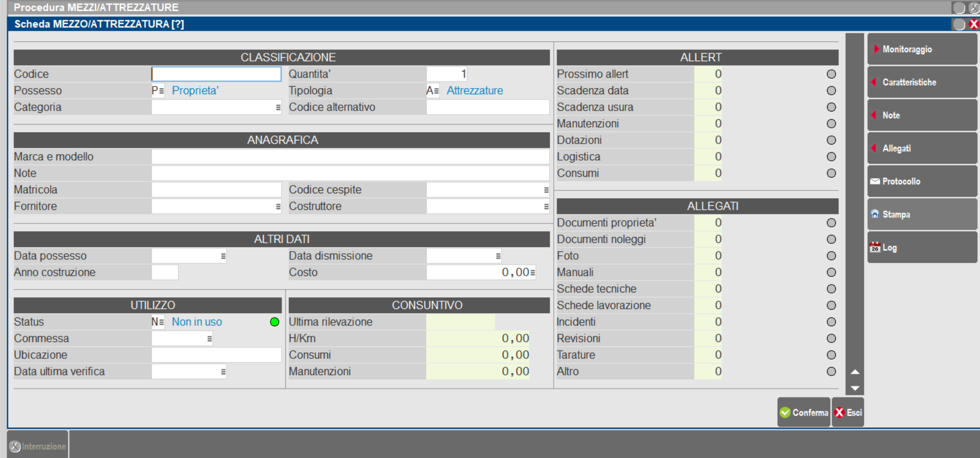The image size is (980, 458).
Task: Open the Note side tab
Action: point(922,116)
